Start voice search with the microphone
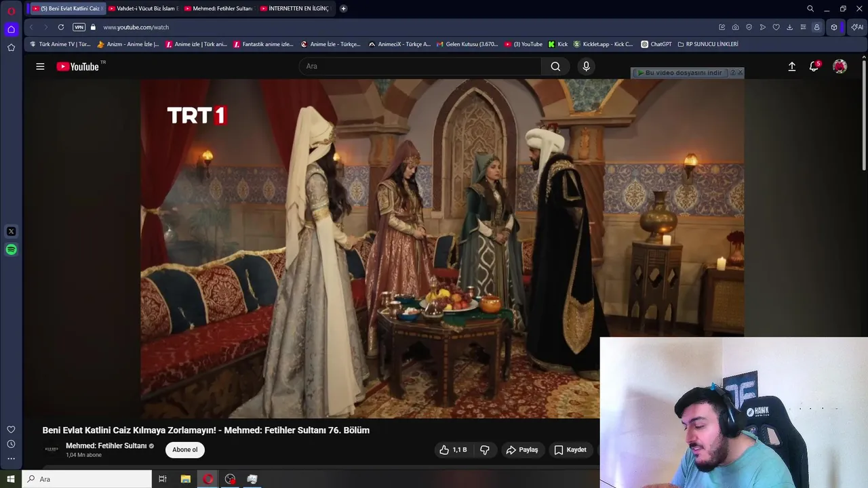Screen dimensions: 868x488 tap(587, 66)
